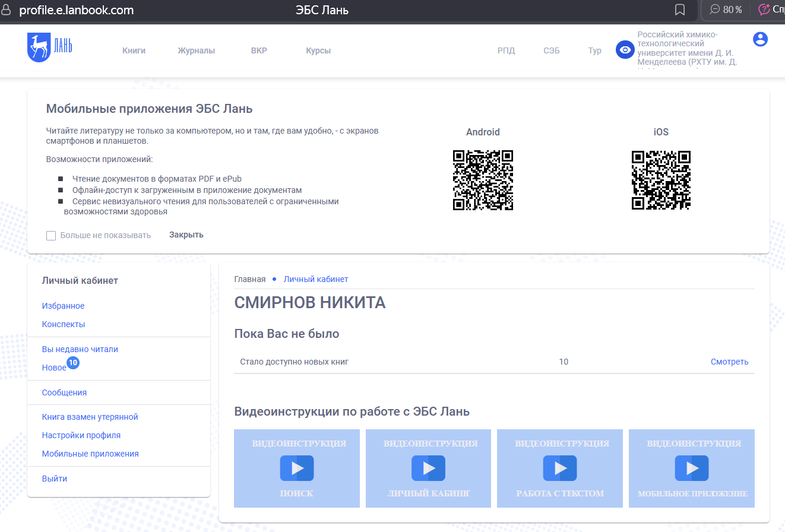
Task: Click the browser bookmark icon
Action: [680, 10]
